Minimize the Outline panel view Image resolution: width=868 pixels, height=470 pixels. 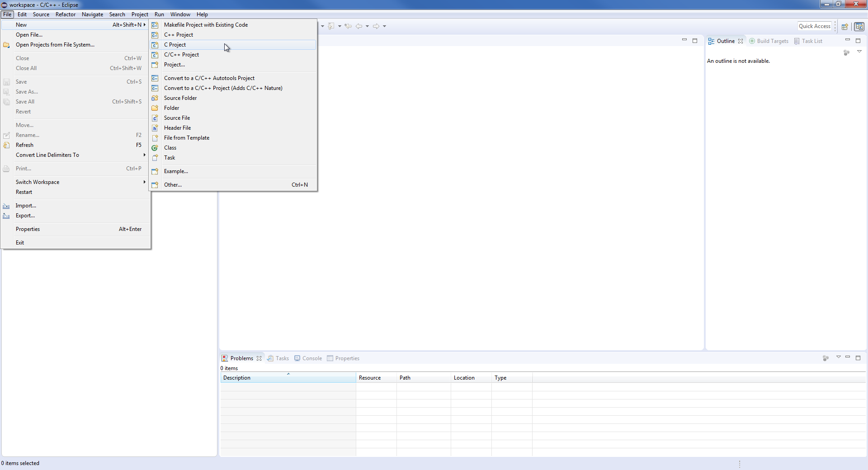click(848, 41)
